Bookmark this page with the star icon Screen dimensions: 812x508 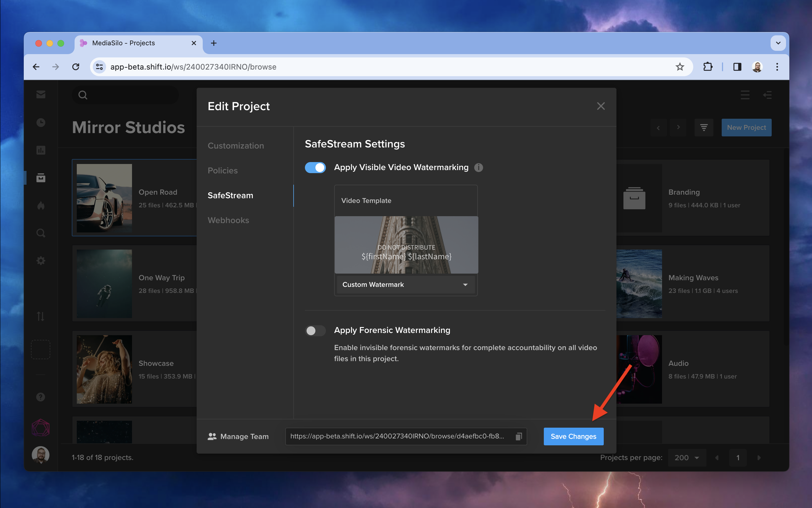coord(680,67)
